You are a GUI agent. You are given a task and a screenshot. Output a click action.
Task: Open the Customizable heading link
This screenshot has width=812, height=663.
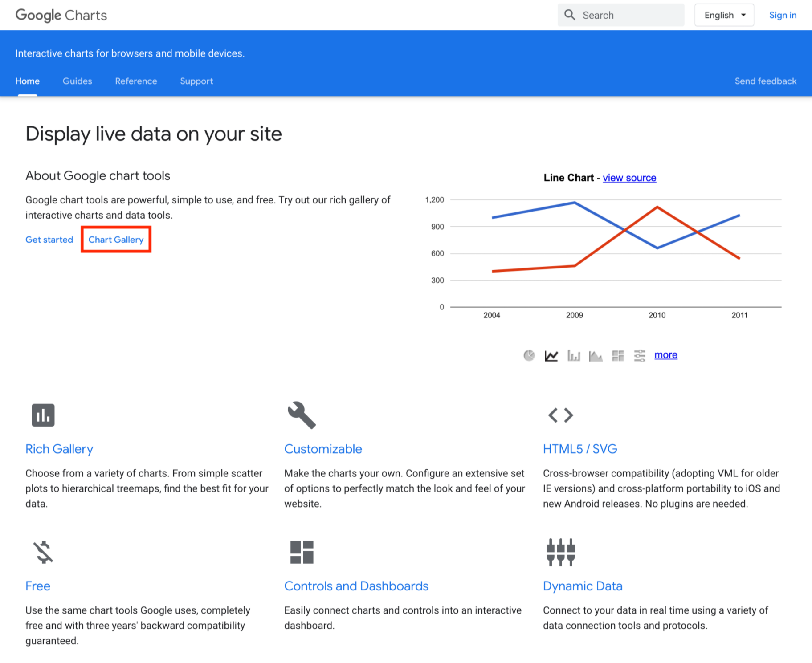[x=323, y=449]
